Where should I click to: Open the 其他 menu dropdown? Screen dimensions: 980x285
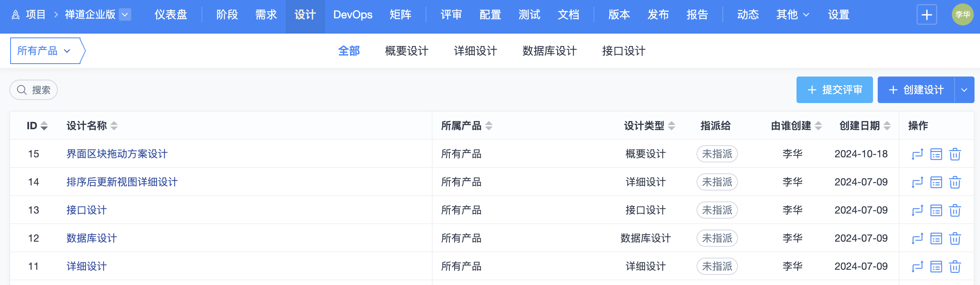click(x=792, y=15)
